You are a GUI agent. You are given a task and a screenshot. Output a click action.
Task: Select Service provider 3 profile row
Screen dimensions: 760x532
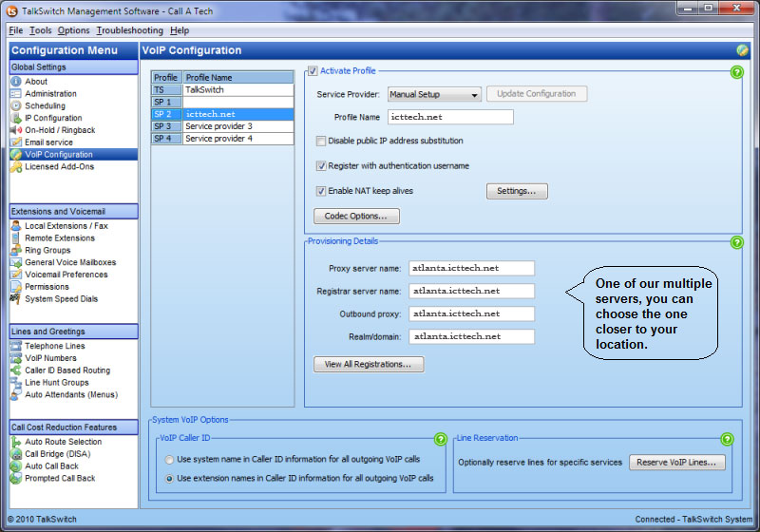point(237,126)
